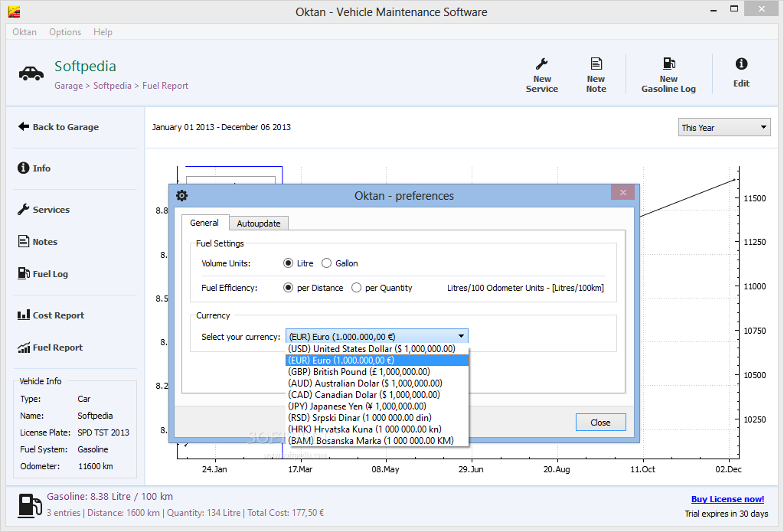Click the Oktan app icon in title bar

(x=15, y=11)
